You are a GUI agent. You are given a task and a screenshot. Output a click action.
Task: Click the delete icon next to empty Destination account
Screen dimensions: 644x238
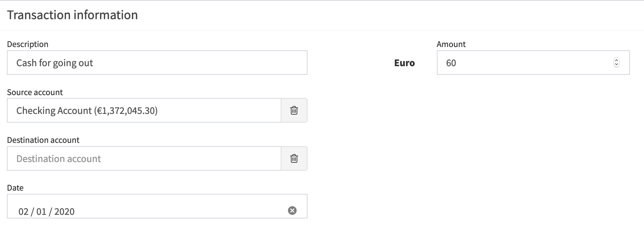pyautogui.click(x=294, y=158)
